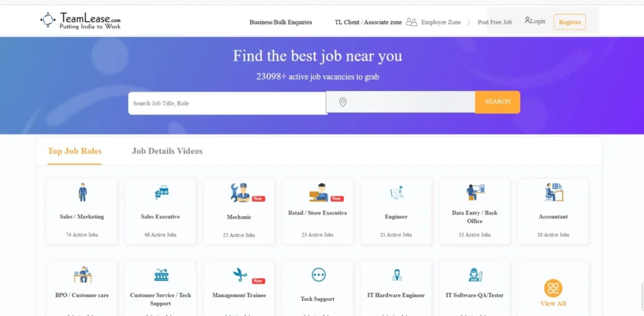
Task: Click the 13 Active Jobs text
Action: [475, 235]
